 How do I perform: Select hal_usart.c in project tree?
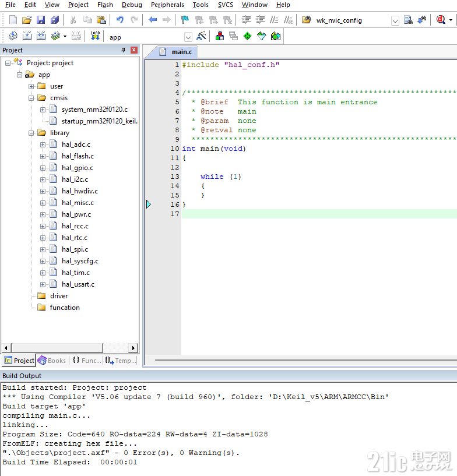tap(78, 284)
